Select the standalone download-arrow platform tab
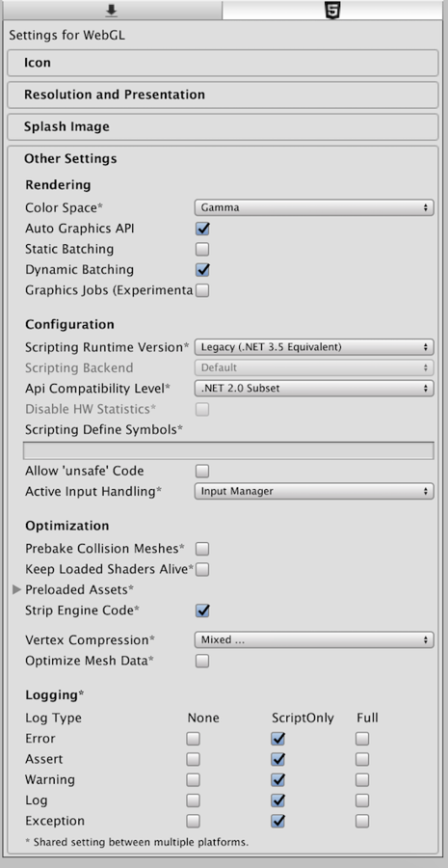Viewport: 448px width, 868px height. click(x=111, y=10)
